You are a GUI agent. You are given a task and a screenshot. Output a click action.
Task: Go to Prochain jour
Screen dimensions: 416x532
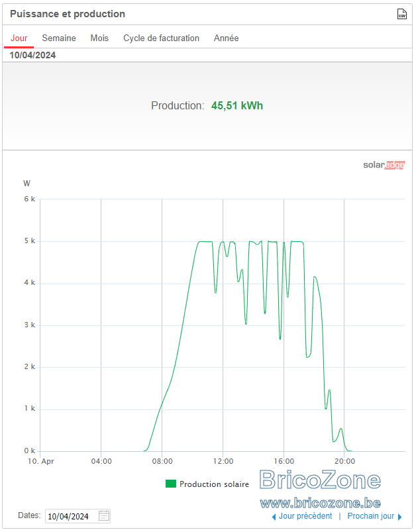pos(371,516)
